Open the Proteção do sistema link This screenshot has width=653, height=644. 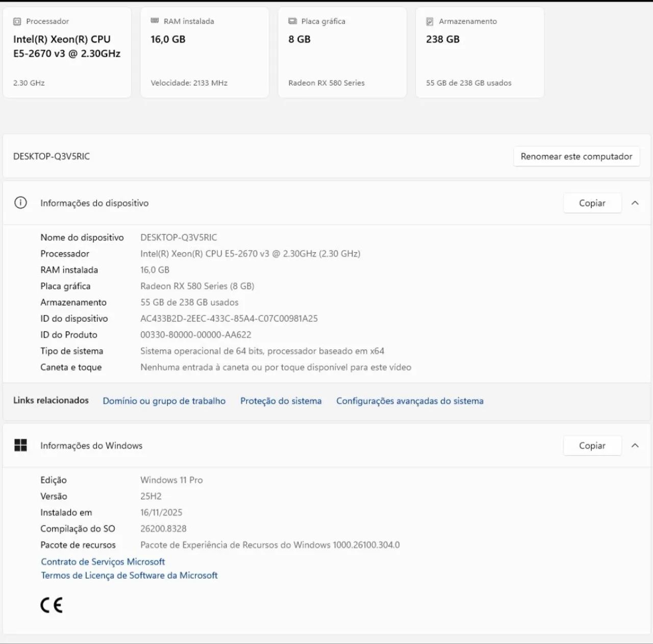281,401
